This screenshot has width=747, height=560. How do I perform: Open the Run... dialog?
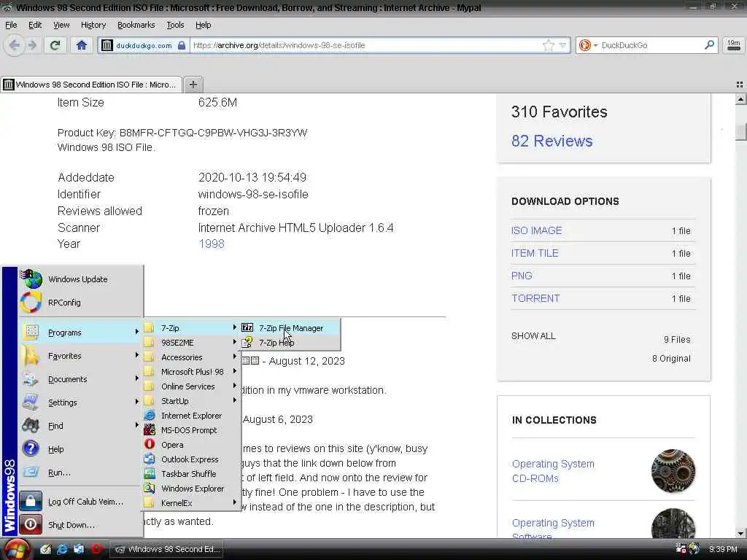coord(80,472)
